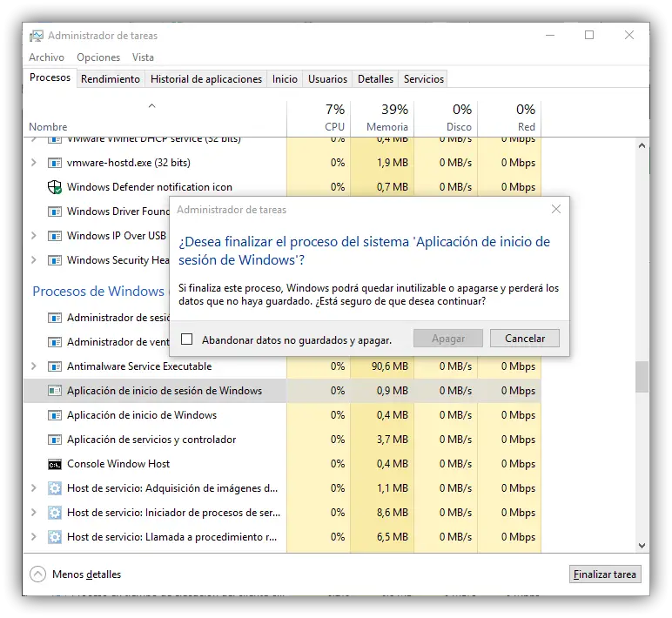Screen dimensions: 672x618
Task: Click the Windows Security Health process icon
Action: coord(55,260)
